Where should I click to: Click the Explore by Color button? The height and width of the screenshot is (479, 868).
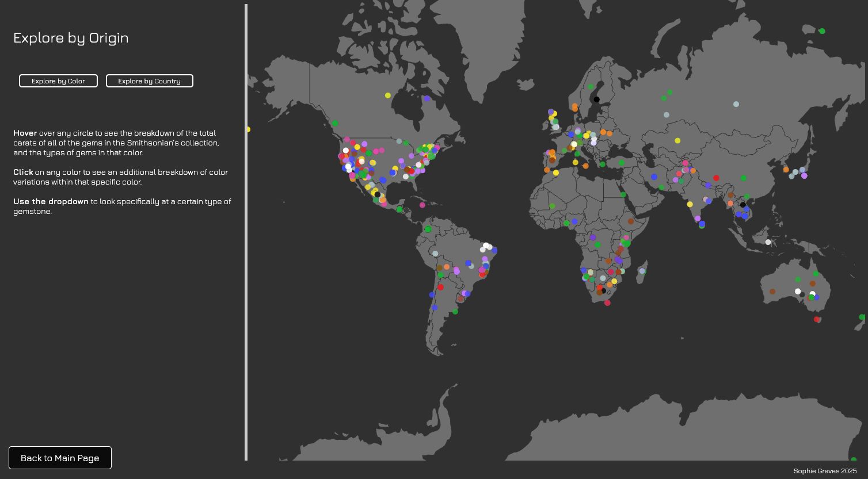click(58, 81)
